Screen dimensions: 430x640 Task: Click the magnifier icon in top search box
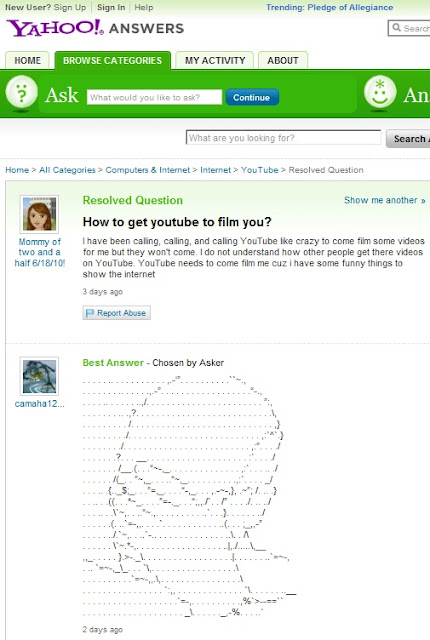coord(396,28)
